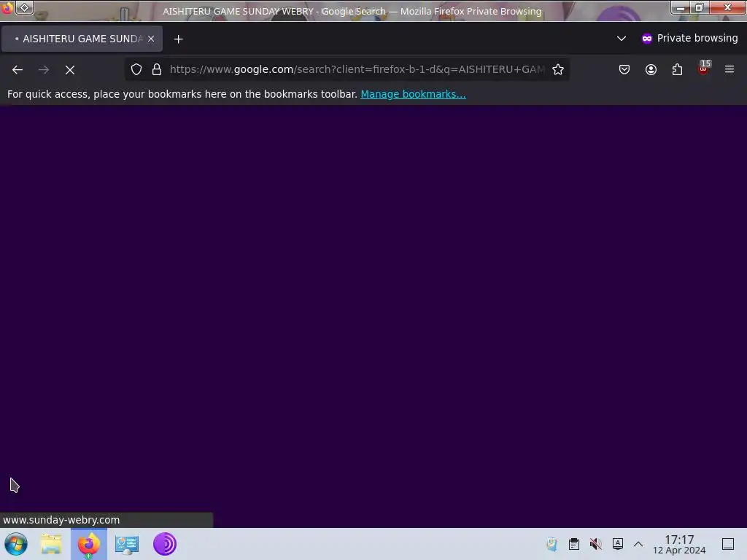Click the Private browsing indicator

(689, 39)
